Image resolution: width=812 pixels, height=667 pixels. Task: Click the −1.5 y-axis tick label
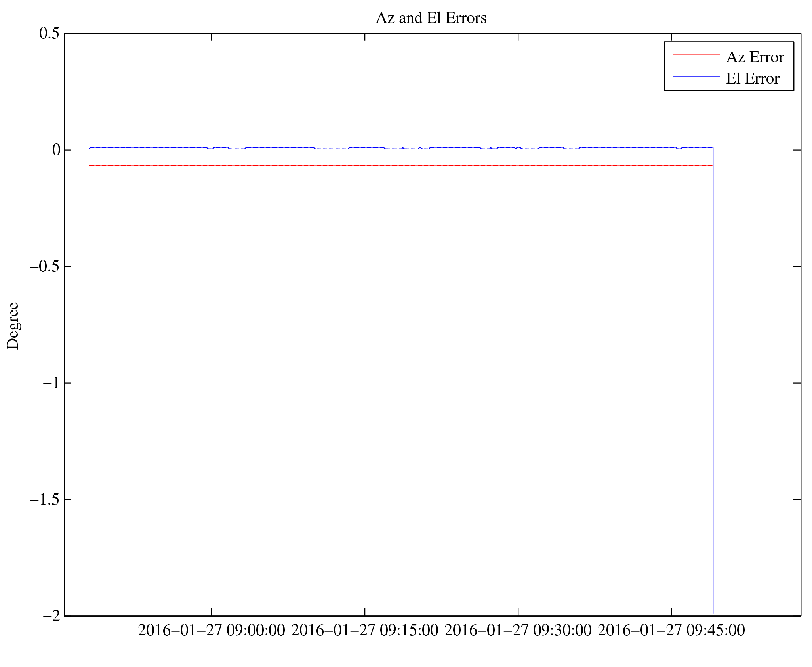pos(45,499)
